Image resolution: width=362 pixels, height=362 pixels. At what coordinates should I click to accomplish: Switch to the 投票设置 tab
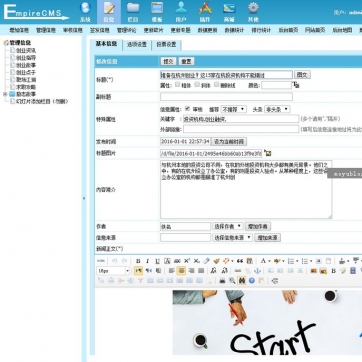tap(166, 44)
